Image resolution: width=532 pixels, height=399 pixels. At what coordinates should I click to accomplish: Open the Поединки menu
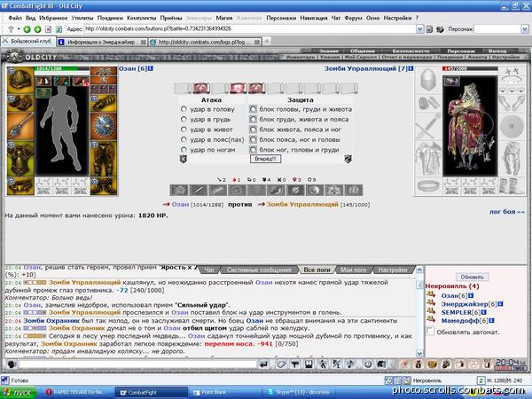coord(110,18)
